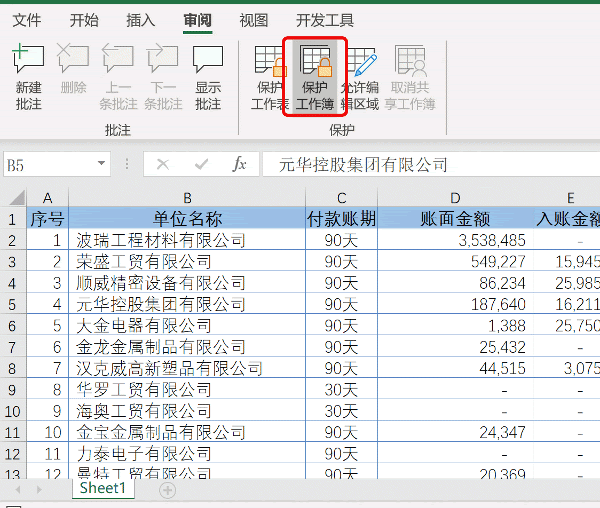Select column D header

pos(455,198)
